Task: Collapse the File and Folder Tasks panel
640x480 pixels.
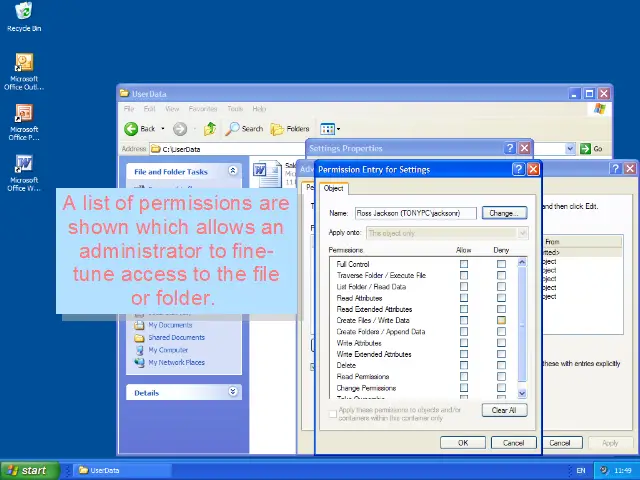Action: click(x=233, y=172)
